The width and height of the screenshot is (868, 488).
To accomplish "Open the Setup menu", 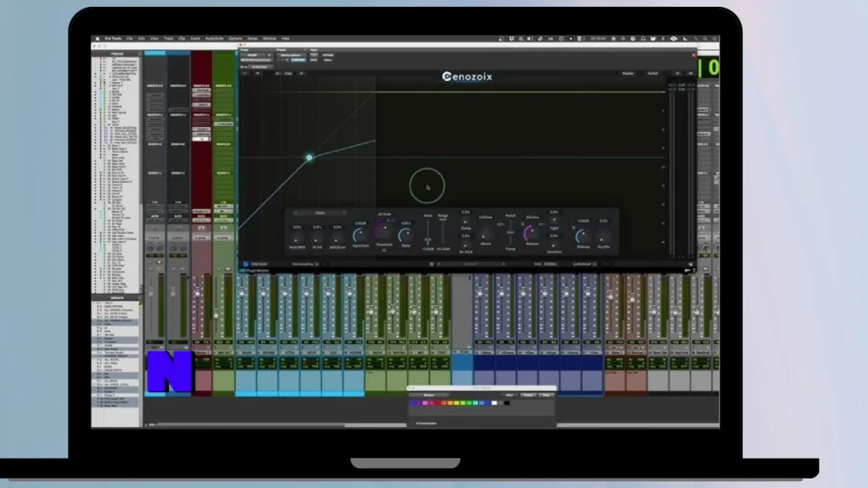I will tap(253, 39).
